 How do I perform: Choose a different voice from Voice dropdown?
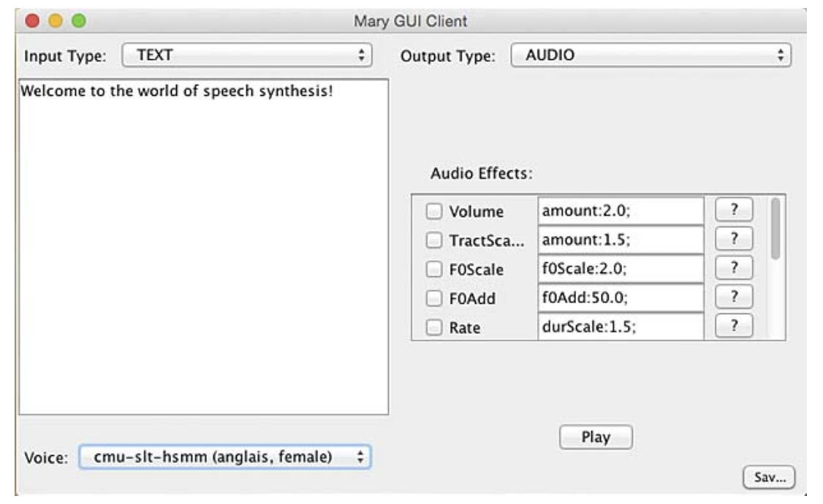point(224,457)
